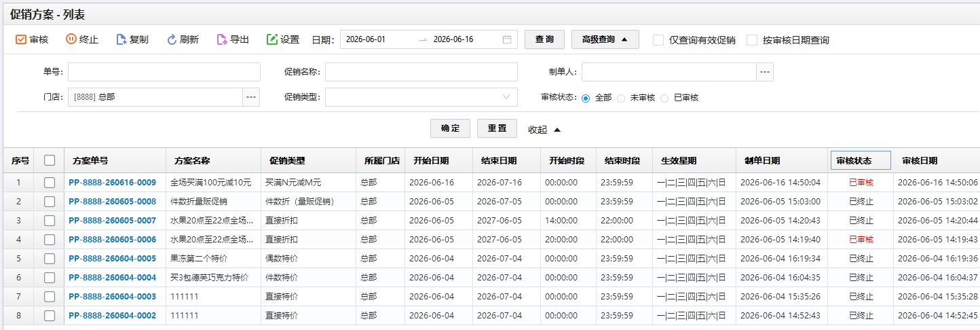Enable 按审核日期查询 checkbox
The height and width of the screenshot is (330, 980).
pyautogui.click(x=752, y=40)
